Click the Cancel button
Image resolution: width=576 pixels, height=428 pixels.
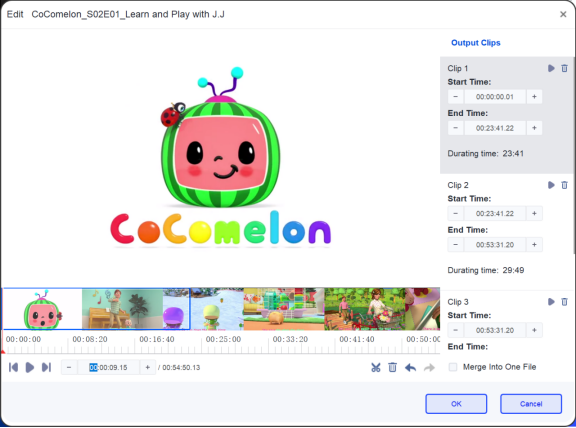click(531, 404)
